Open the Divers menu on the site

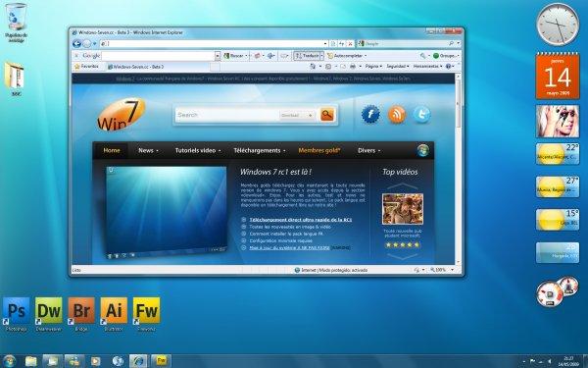pyautogui.click(x=369, y=150)
